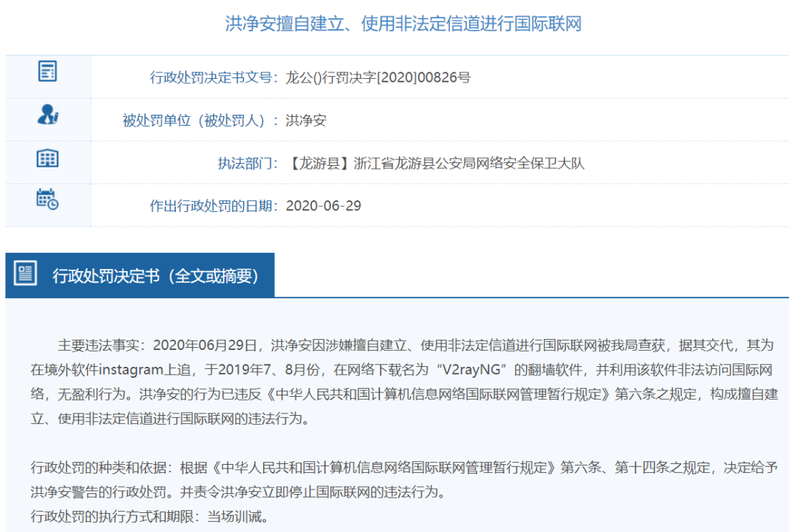Screen dimensions: 789x532
Task: Click the name 洪净安 in the punished party row
Action: (305, 121)
